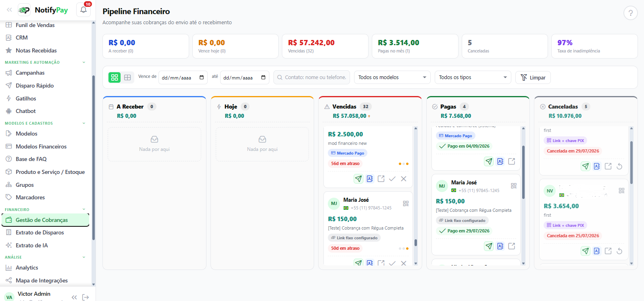The width and height of the screenshot is (644, 301).
Task: Collapse the Análise sidebar section
Action: pos(84,257)
